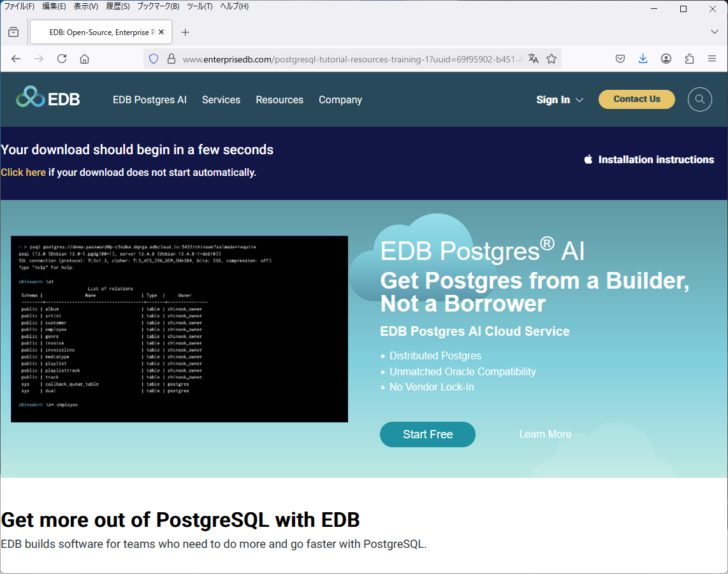Open the browser home page

click(x=85, y=59)
